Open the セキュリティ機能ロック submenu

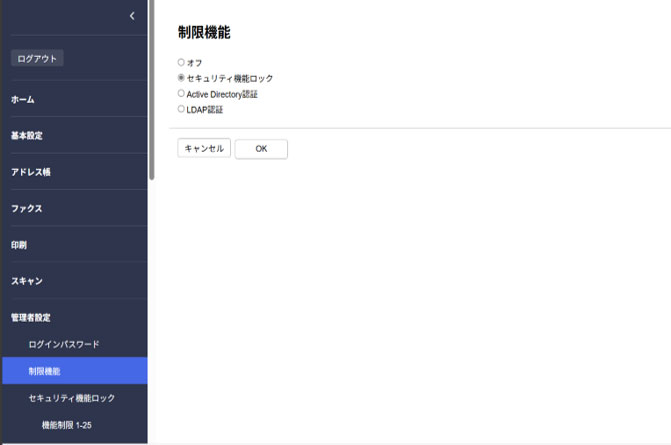[x=72, y=398]
